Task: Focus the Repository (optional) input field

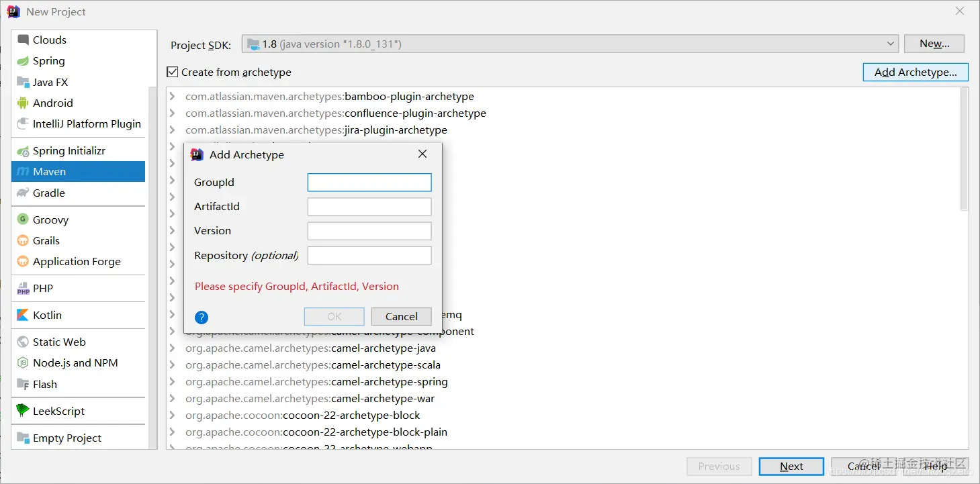Action: point(369,255)
